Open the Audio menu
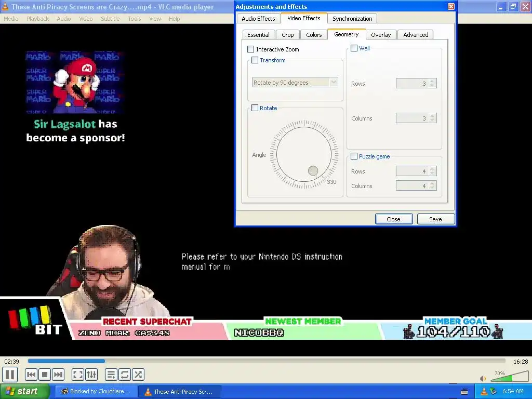This screenshot has height=399, width=532. click(x=64, y=19)
